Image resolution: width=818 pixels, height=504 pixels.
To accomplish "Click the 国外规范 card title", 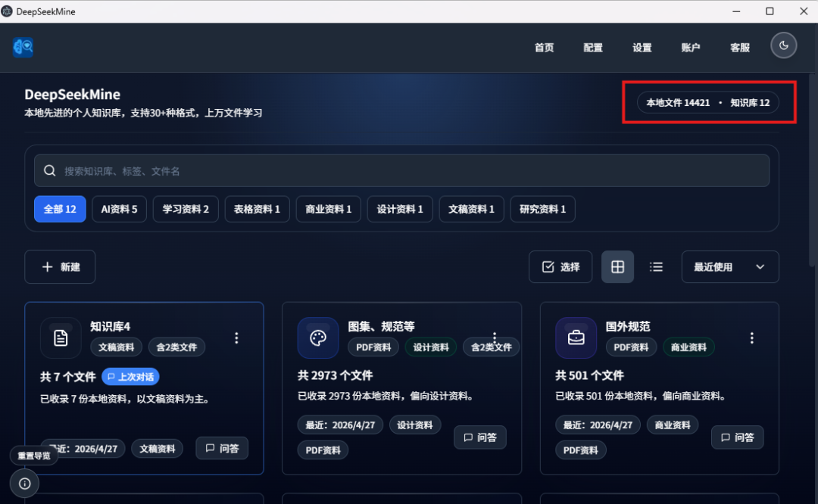I will pyautogui.click(x=628, y=326).
